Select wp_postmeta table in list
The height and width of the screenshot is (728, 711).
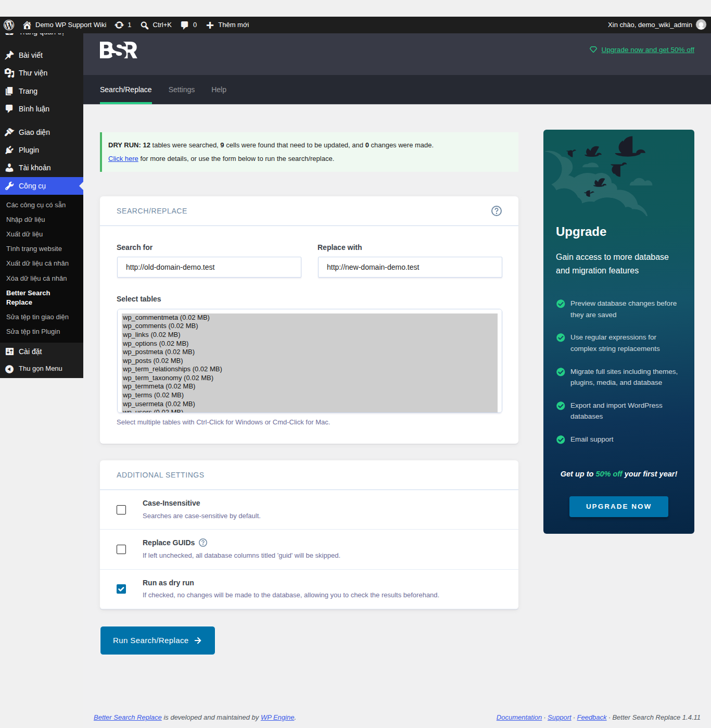pyautogui.click(x=310, y=352)
